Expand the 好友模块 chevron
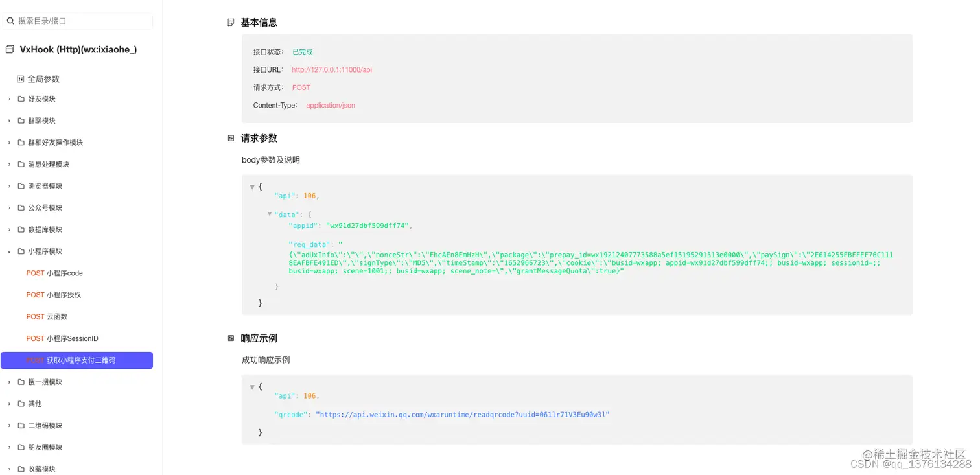The height and width of the screenshot is (475, 980). [x=10, y=99]
